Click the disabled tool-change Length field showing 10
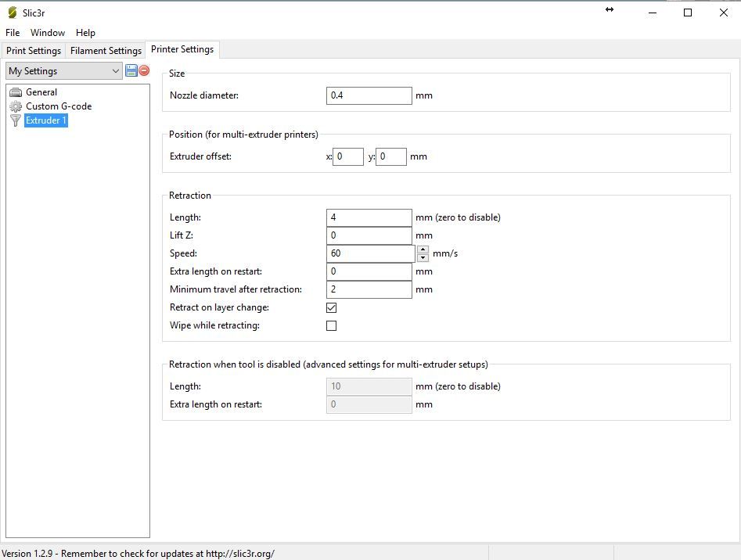The height and width of the screenshot is (560, 741). pos(369,386)
